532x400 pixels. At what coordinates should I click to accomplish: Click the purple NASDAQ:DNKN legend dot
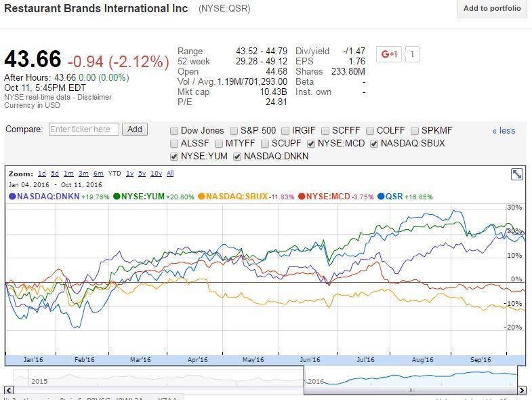[12, 196]
